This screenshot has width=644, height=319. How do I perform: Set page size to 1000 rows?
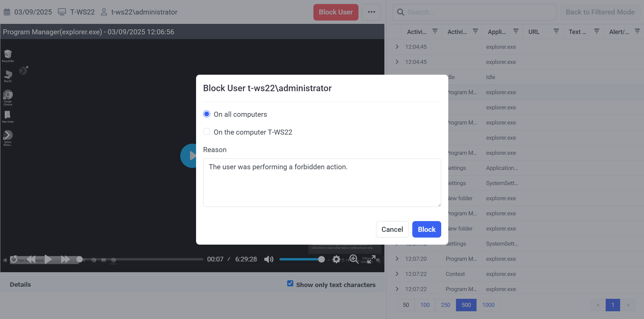coord(488,305)
